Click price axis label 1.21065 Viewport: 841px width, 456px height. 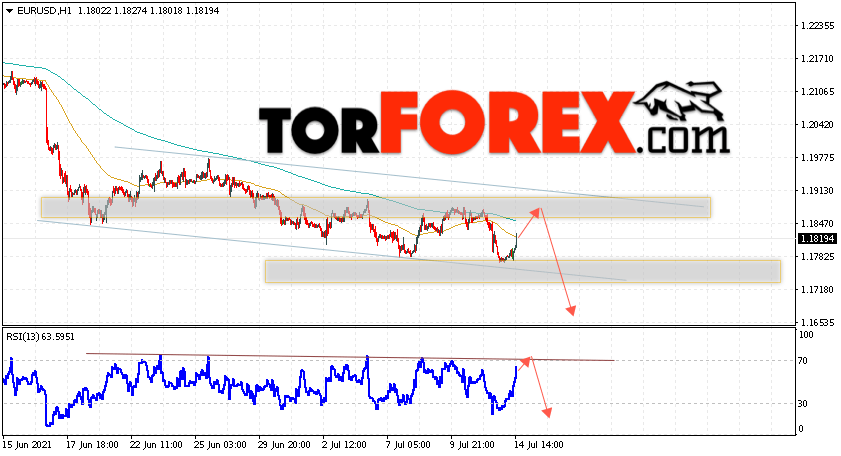coord(817,92)
